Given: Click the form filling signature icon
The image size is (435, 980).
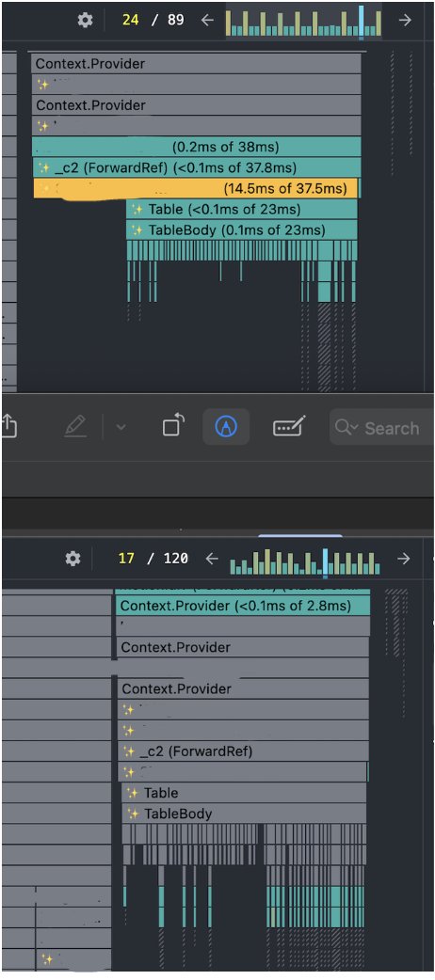Looking at the screenshot, I should [289, 427].
